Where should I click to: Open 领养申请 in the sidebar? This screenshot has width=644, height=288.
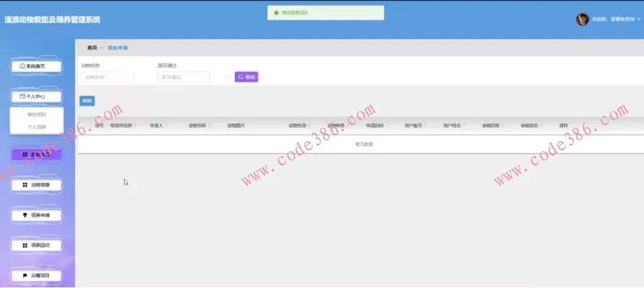click(36, 215)
